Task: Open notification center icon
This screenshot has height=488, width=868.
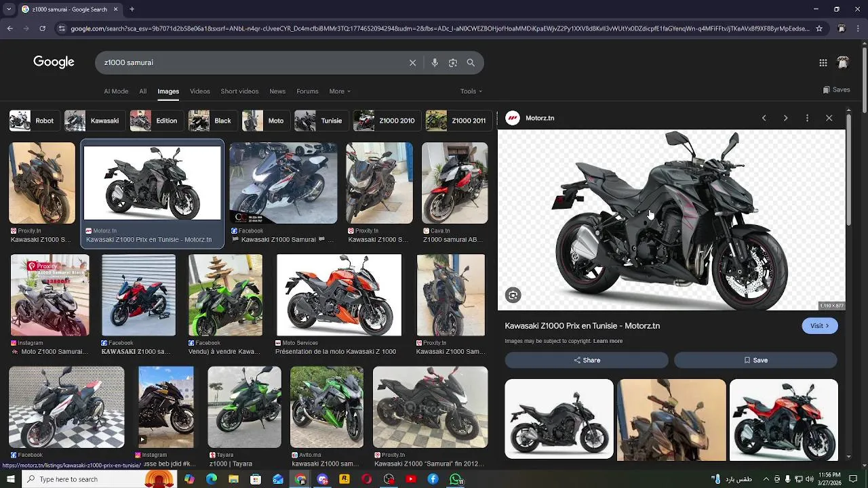Action: coord(853,479)
